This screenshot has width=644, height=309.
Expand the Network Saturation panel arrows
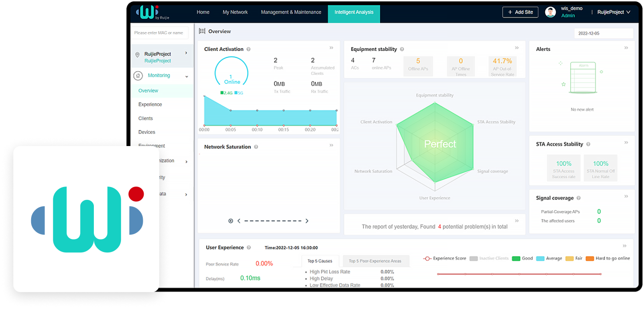pos(331,145)
